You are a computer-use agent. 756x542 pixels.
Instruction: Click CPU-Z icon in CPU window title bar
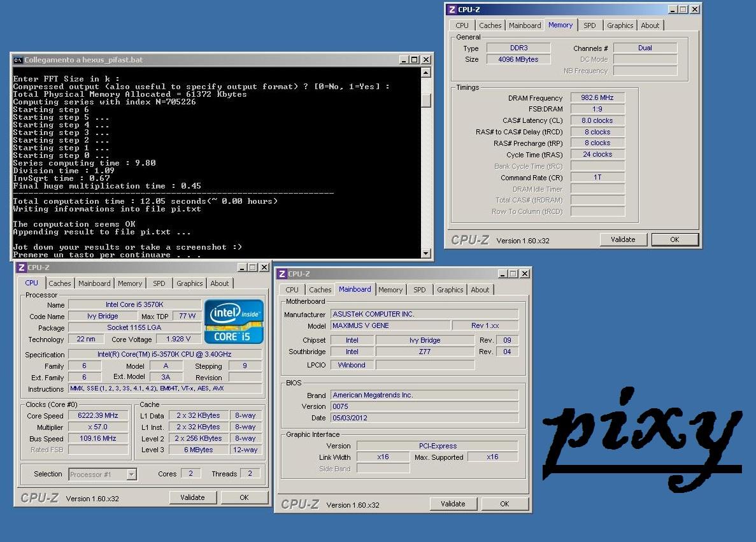pyautogui.click(x=21, y=267)
